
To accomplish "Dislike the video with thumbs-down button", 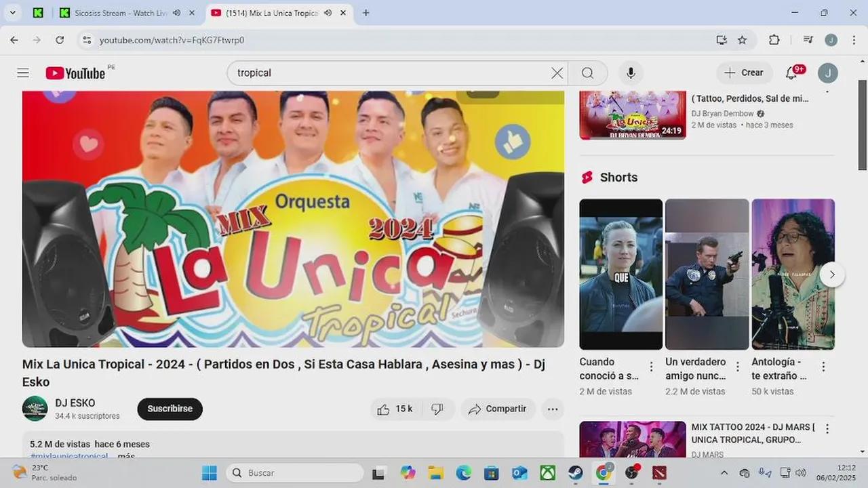I will click(437, 409).
